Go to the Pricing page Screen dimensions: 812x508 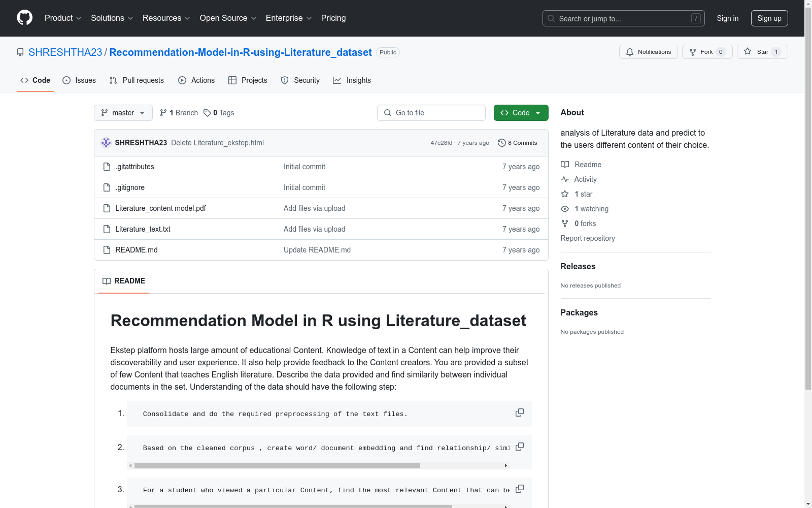[x=333, y=18]
